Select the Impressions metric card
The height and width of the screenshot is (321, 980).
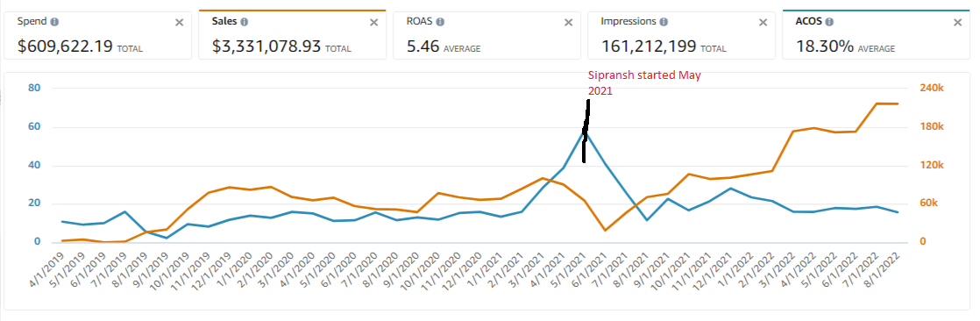coord(681,35)
